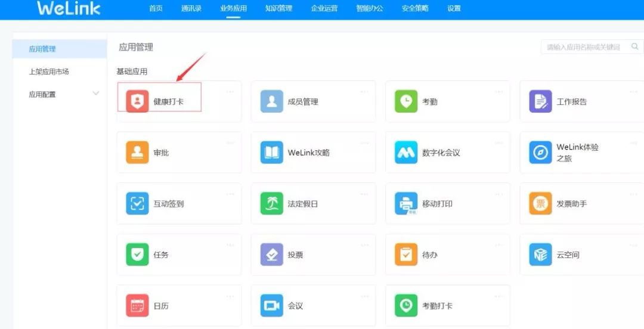Open more options on 考勤 card

[x=499, y=92]
